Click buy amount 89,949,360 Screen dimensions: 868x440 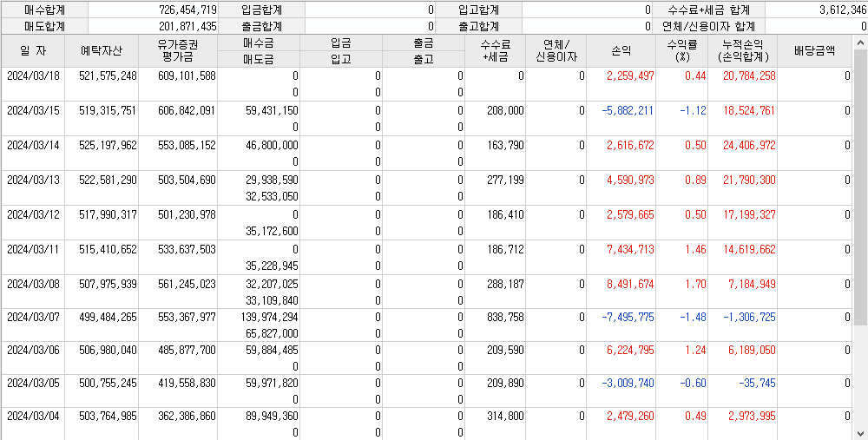[272, 416]
